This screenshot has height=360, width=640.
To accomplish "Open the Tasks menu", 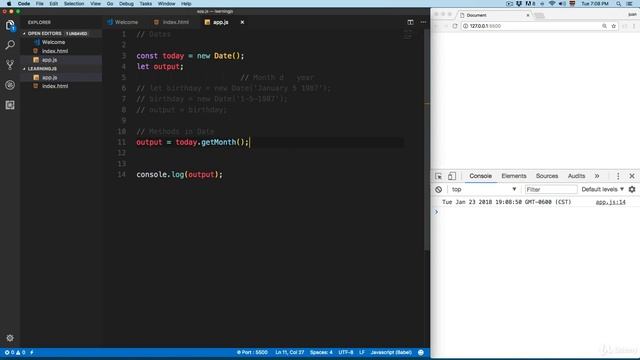I will pos(145,4).
